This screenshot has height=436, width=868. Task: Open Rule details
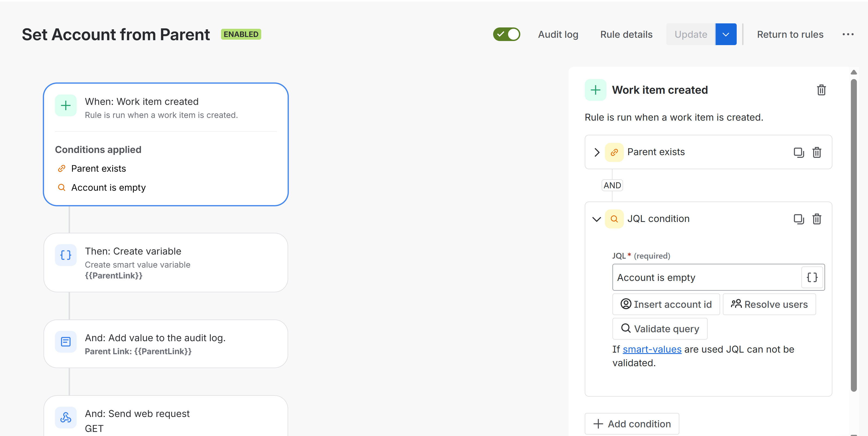pyautogui.click(x=626, y=34)
